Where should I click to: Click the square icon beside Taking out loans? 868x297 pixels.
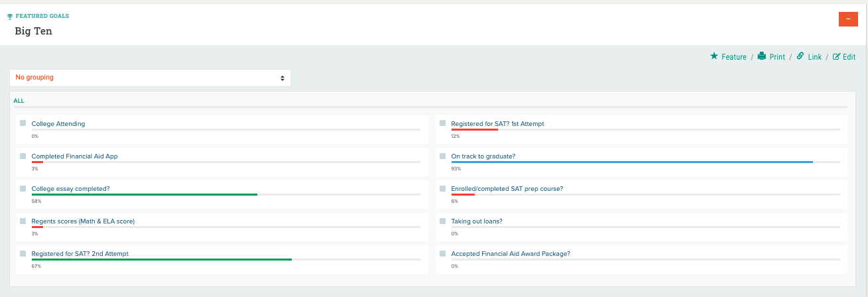(x=443, y=221)
